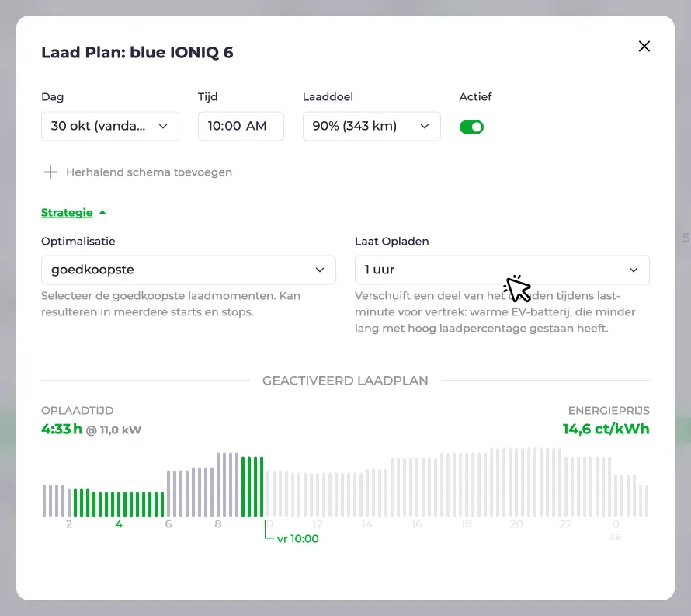Close the Laad Plan dialog
The width and height of the screenshot is (691, 616).
coord(644,47)
